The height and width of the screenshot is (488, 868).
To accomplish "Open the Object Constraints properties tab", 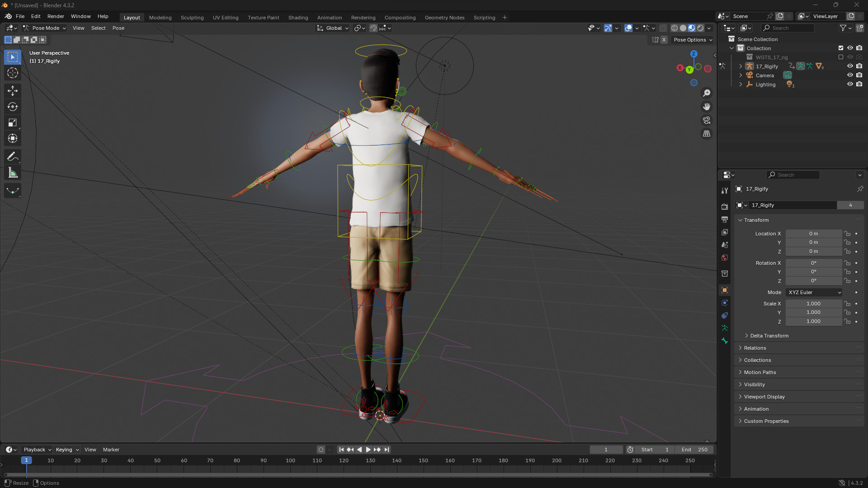I will click(725, 315).
